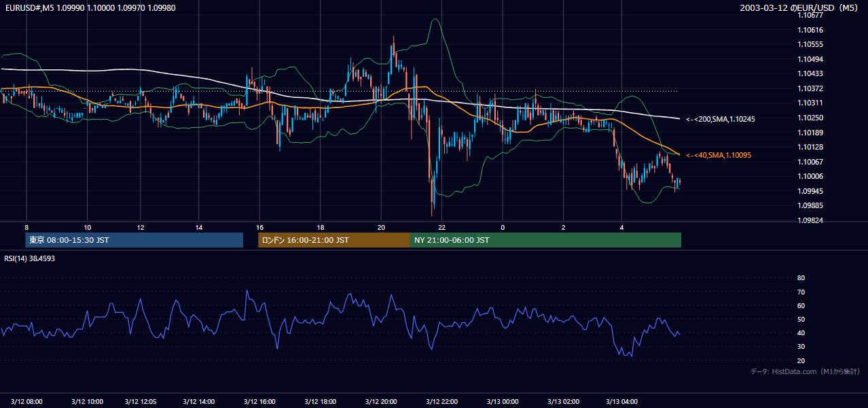Click bottom time label 3/13 02:00

[x=562, y=401]
